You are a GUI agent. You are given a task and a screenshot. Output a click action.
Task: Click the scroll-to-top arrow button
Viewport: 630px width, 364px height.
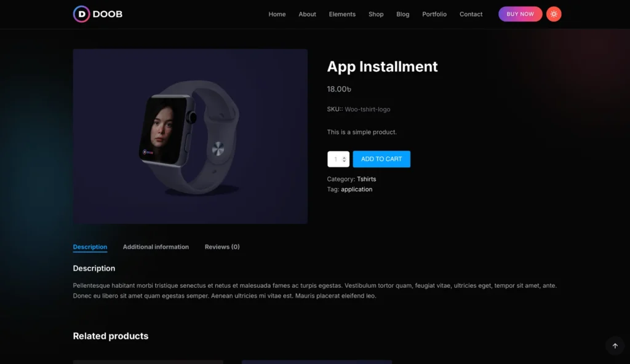click(x=615, y=346)
